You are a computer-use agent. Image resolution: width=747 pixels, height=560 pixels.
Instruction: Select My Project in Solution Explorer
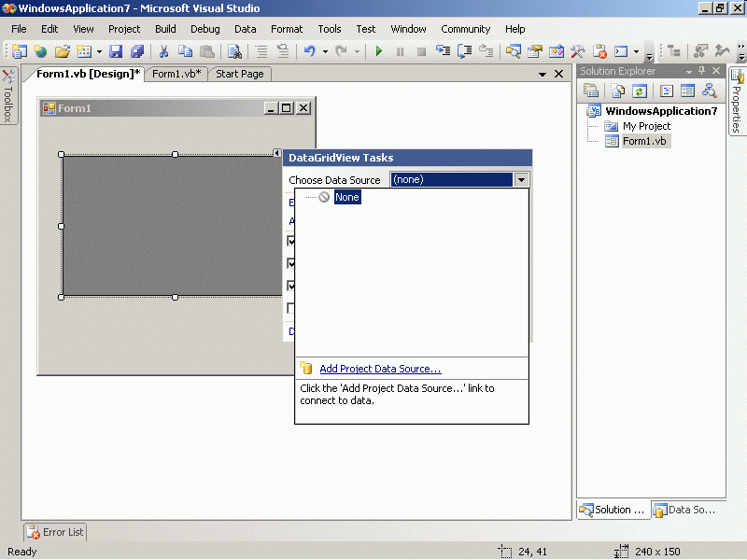[x=646, y=126]
